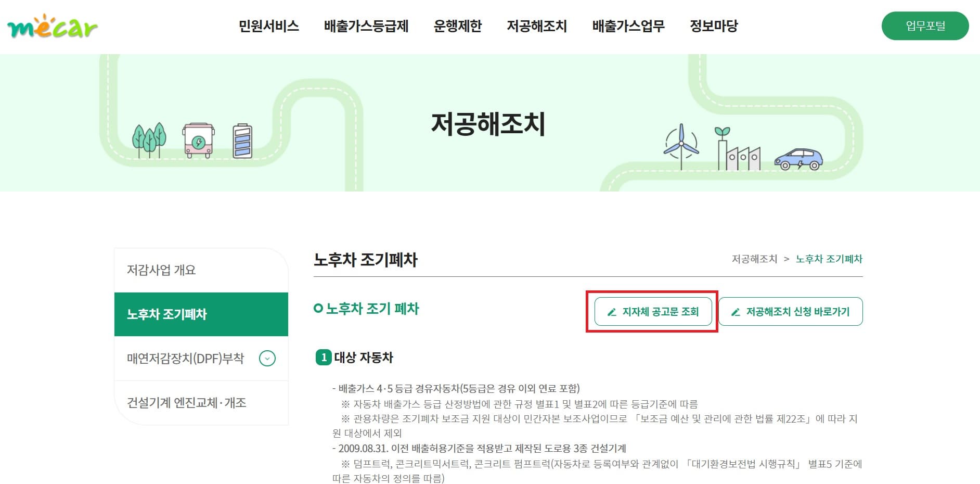980x484 pixels.
Task: Click the battery icon in the banner
Action: pos(242,141)
